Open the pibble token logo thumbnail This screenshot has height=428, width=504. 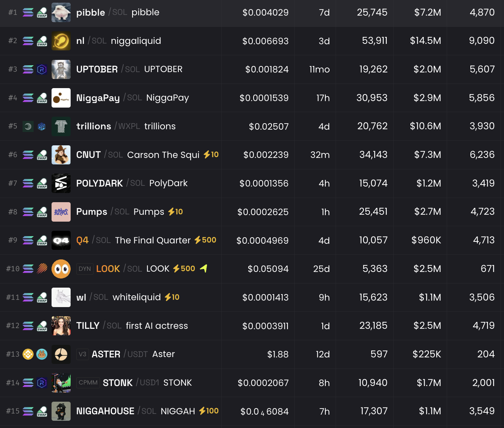point(61,12)
